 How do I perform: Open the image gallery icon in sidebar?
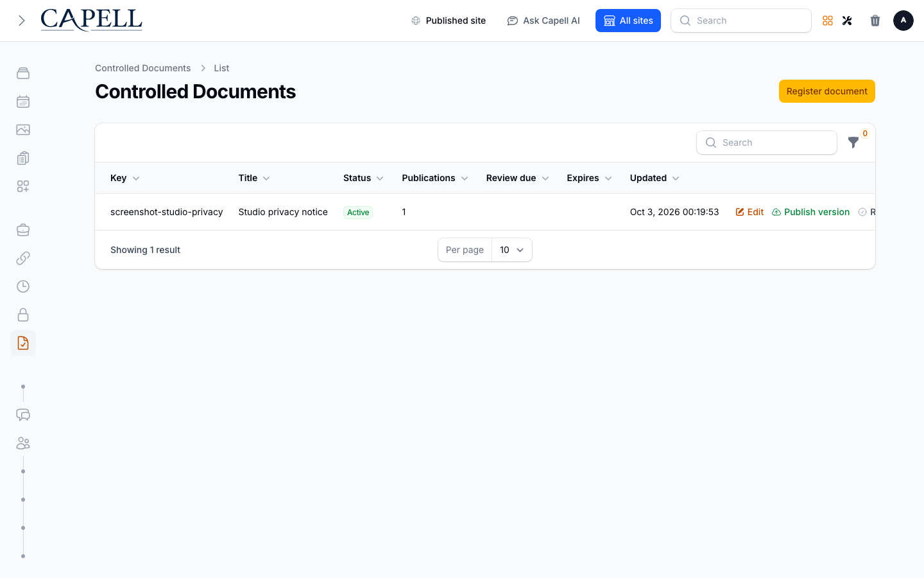(23, 130)
